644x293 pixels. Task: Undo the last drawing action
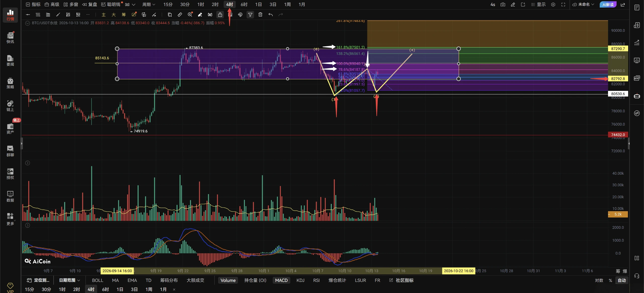[x=270, y=15]
